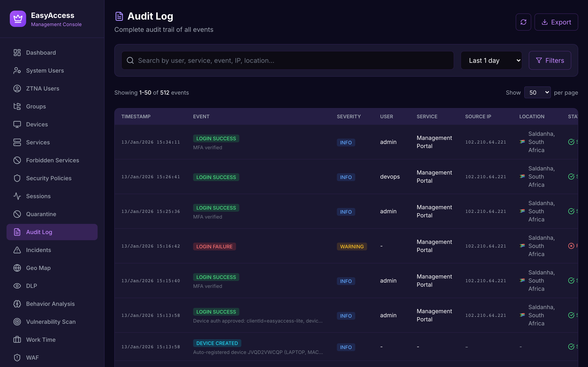Click the ZTNA Users icon
Screen dimensions: 588x367
tap(17, 88)
